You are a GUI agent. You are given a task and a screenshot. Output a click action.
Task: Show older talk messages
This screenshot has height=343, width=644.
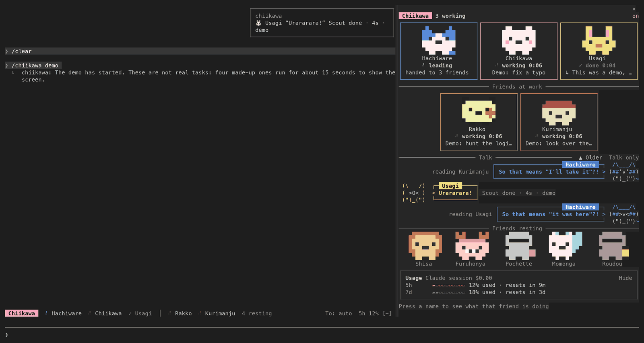coord(590,158)
